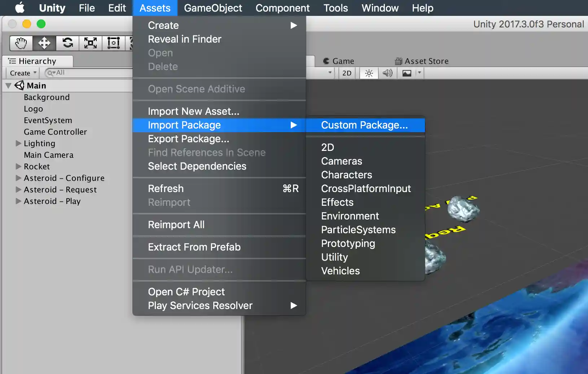
Task: Open the Apple menu
Action: [19, 8]
